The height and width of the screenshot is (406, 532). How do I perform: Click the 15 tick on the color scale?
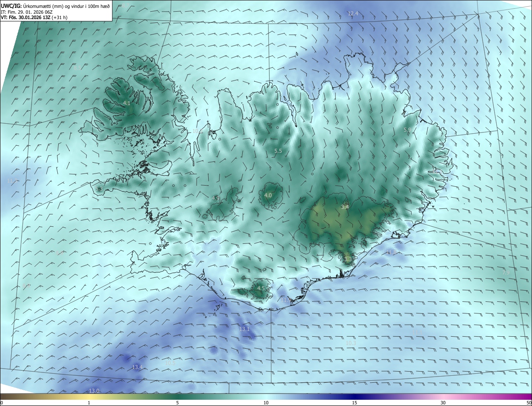point(355,403)
